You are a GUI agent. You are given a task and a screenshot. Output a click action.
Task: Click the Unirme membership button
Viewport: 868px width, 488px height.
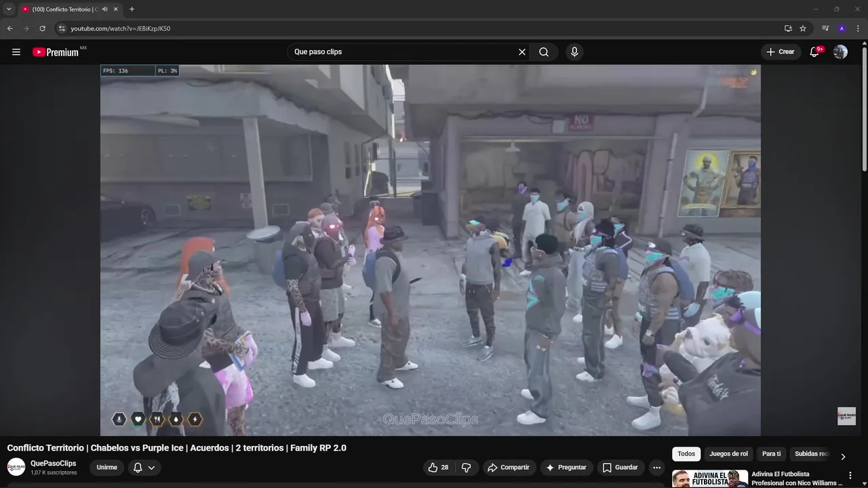tap(106, 467)
